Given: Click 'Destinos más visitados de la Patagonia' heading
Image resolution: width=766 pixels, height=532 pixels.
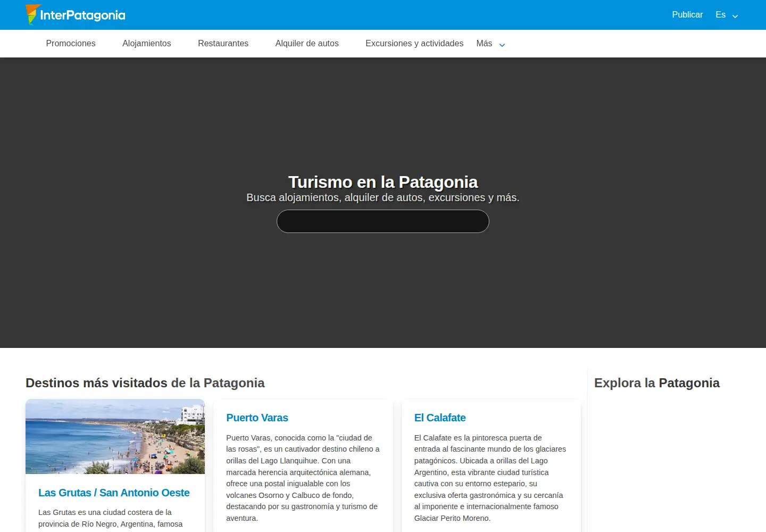Looking at the screenshot, I should pos(145,383).
